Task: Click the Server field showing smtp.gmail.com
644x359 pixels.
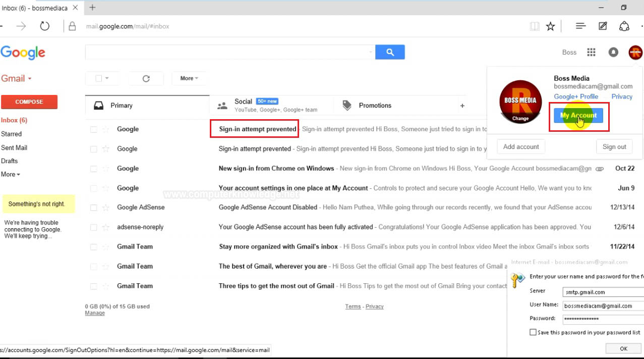Action: pos(603,292)
